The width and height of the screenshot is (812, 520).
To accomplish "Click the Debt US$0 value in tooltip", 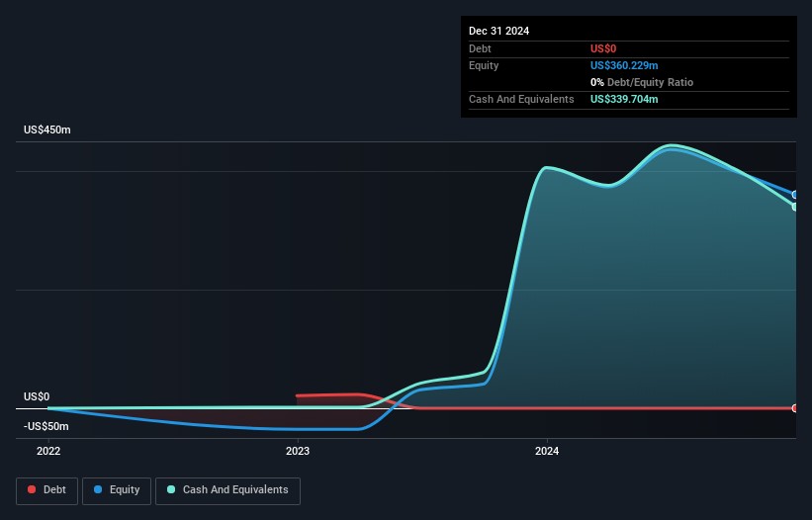I will coord(603,48).
